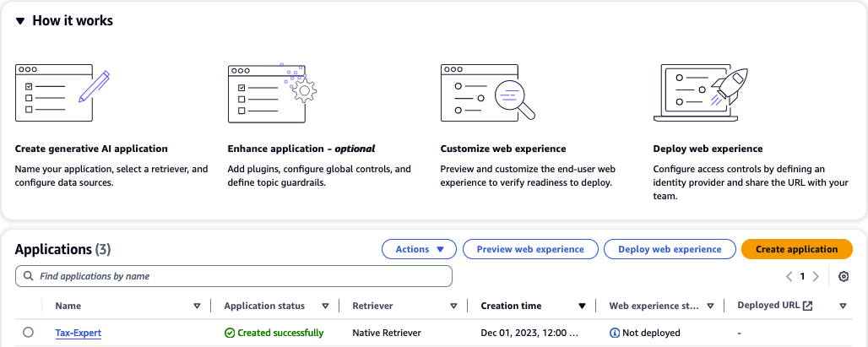Click the Customize web experience magnifier illustration
The height and width of the screenshot is (347, 868).
488,93
